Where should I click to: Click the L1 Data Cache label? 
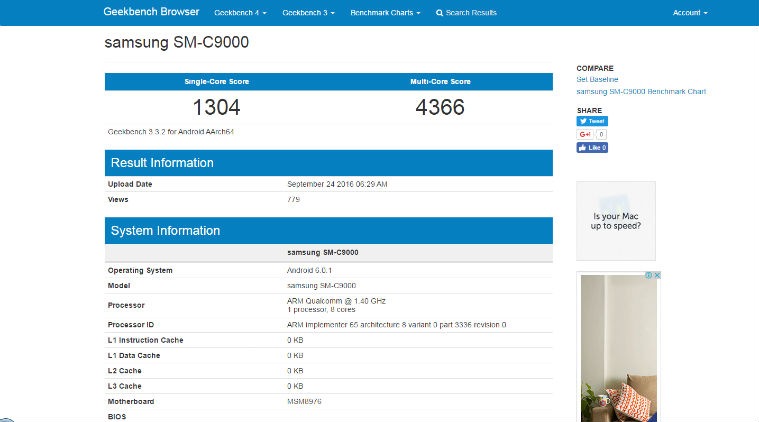134,355
